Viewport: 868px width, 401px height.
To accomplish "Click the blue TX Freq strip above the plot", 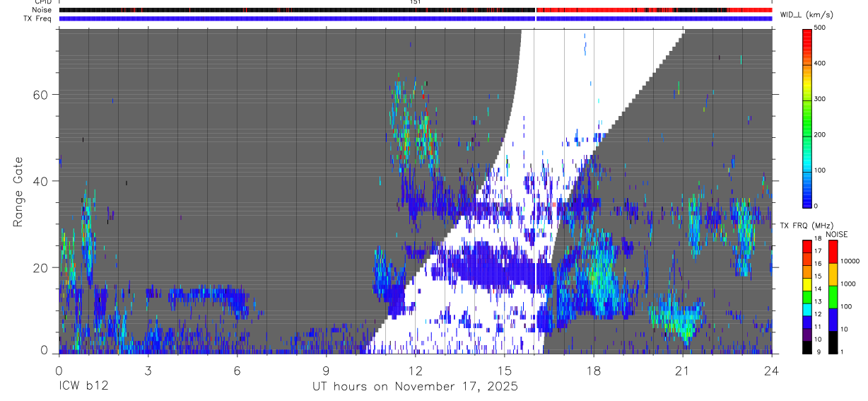I will click(416, 18).
